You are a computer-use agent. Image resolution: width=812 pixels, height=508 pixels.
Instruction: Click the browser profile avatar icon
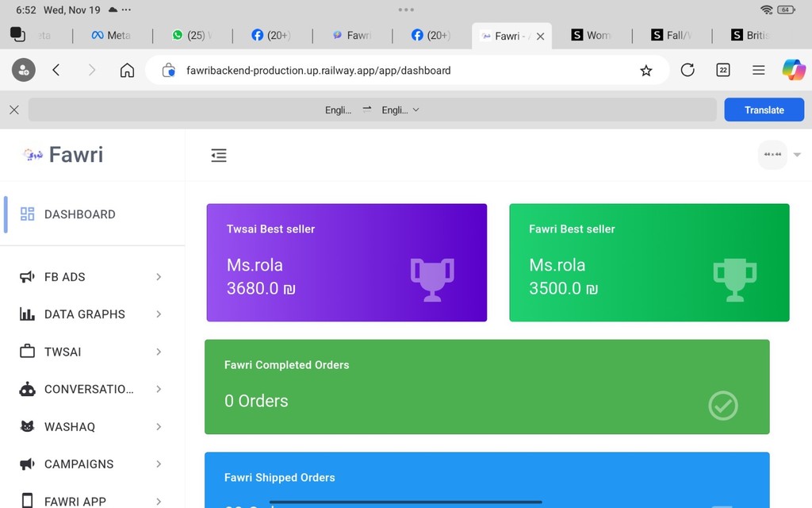coord(23,70)
